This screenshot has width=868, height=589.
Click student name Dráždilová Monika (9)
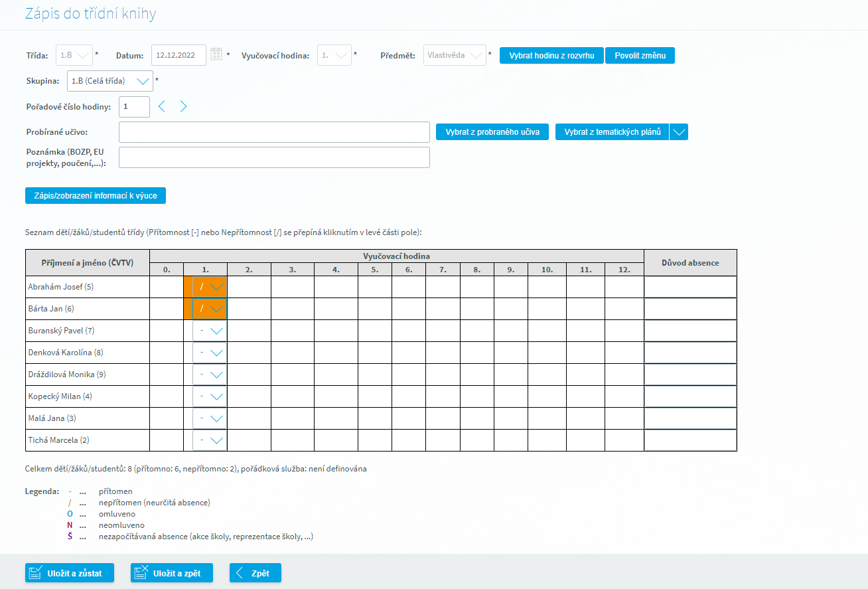pos(67,375)
